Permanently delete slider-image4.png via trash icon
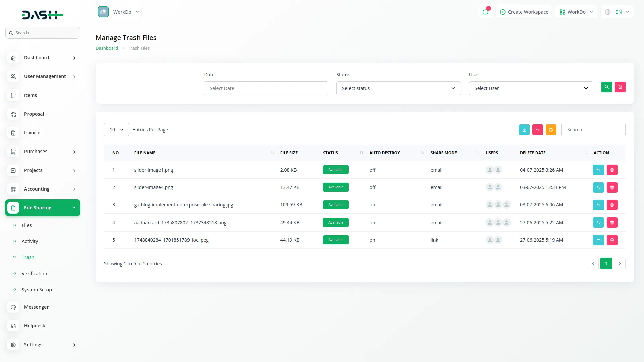The width and height of the screenshot is (644, 362). point(612,187)
